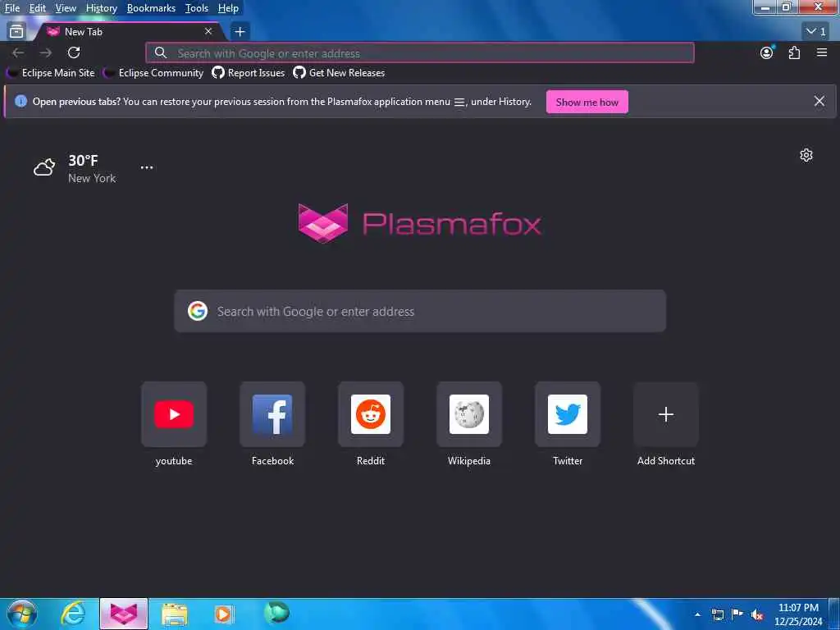Open new tab page settings gear
This screenshot has height=630, width=840.
(806, 155)
